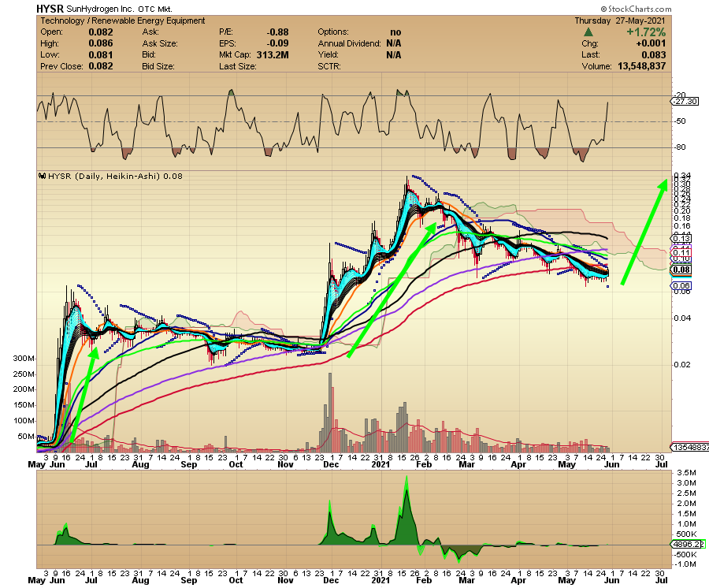Click the date Thursday 27-May-2021
Screen dimensions: 709x588
620,20
